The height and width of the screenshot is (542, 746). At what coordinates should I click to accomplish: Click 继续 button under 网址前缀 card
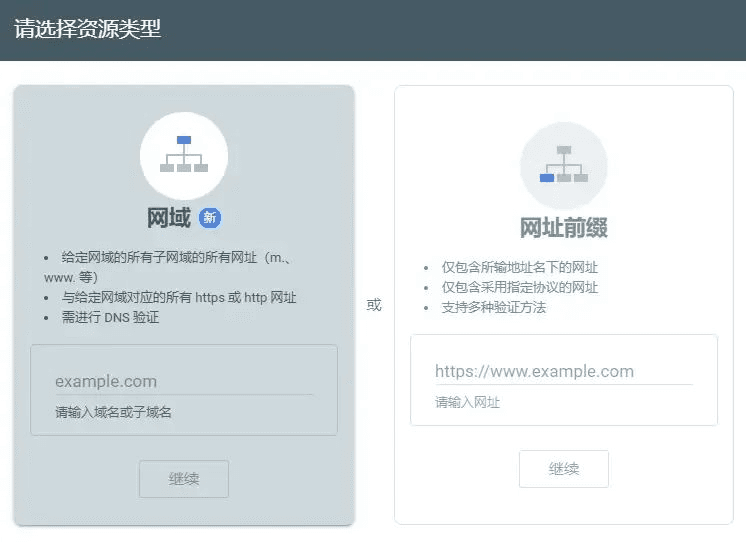pyautogui.click(x=564, y=469)
